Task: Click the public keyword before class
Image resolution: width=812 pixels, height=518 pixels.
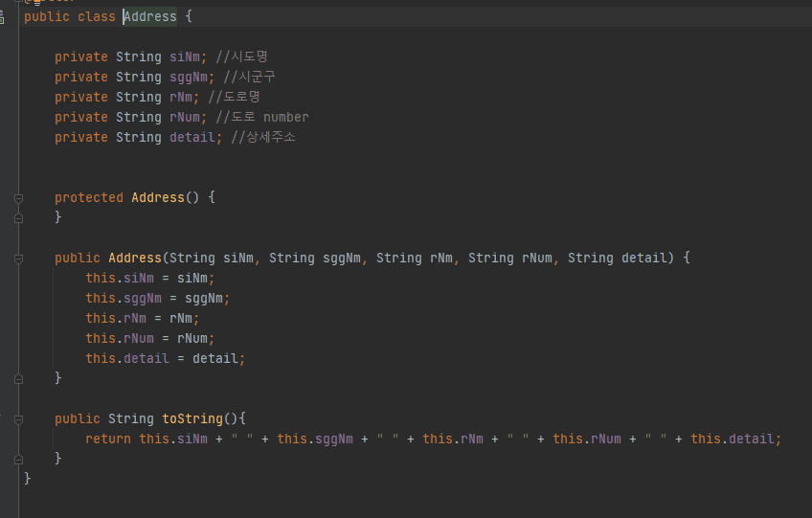Action: tap(47, 17)
